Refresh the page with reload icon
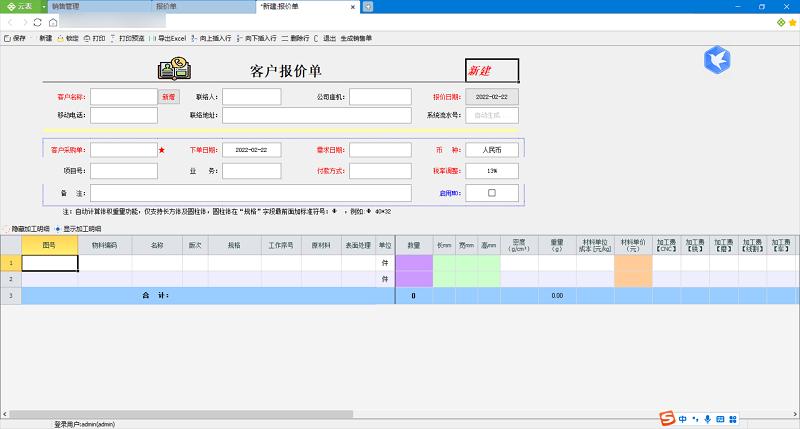 point(37,22)
